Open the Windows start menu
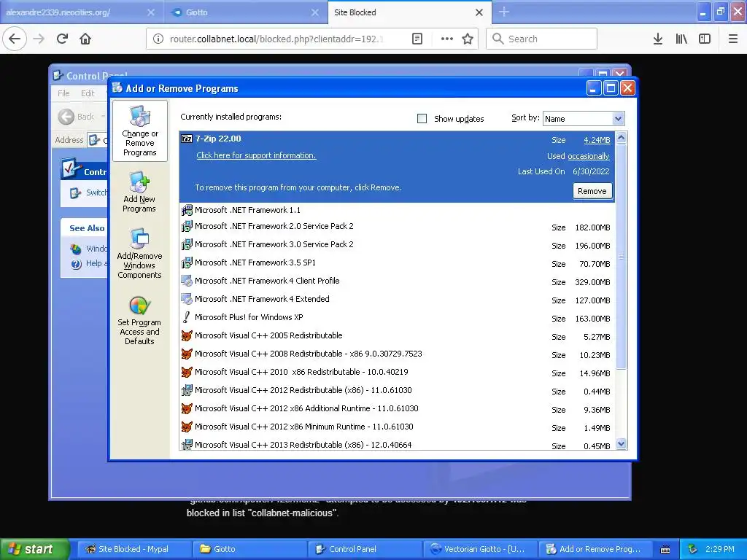This screenshot has width=747, height=560. click(x=34, y=549)
